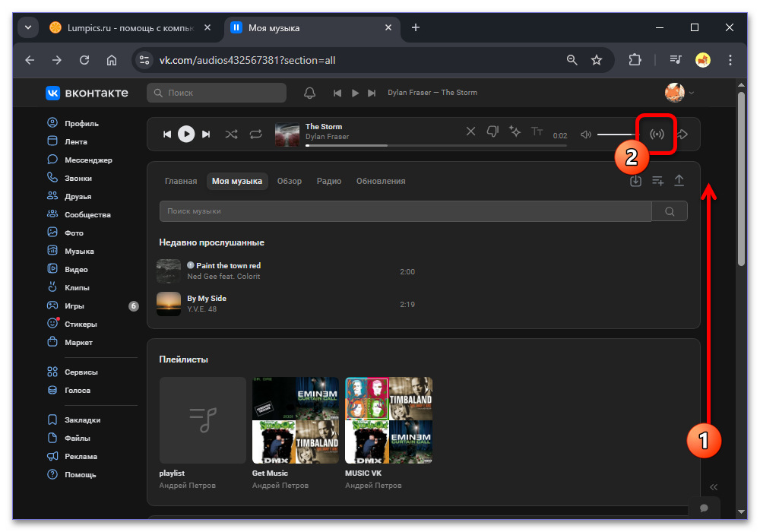Toggle broadcast music to status
The height and width of the screenshot is (532, 760).
coord(657,135)
